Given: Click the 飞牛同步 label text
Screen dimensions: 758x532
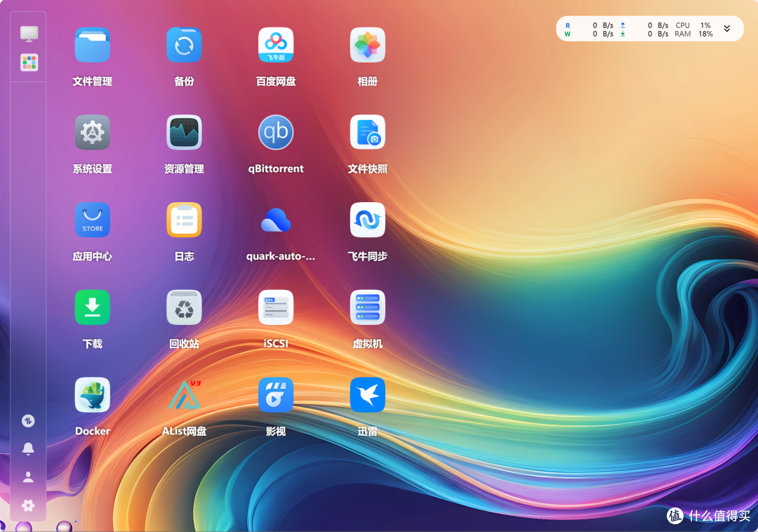Looking at the screenshot, I should [367, 256].
